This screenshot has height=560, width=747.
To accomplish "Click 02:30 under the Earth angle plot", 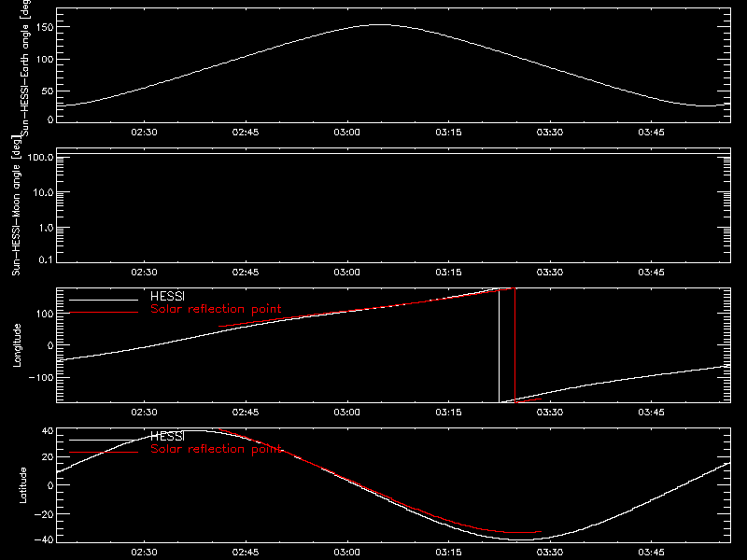I will pos(144,132).
